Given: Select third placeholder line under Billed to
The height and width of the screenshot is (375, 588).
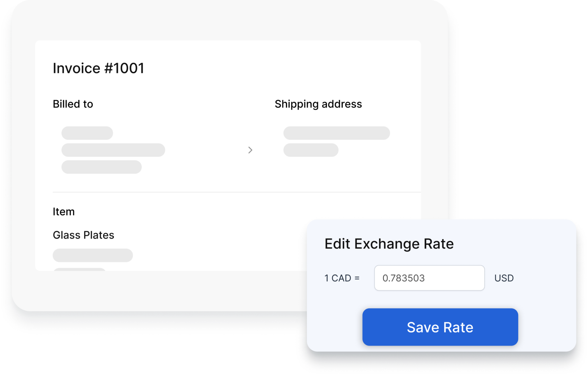Looking at the screenshot, I should click(x=102, y=167).
